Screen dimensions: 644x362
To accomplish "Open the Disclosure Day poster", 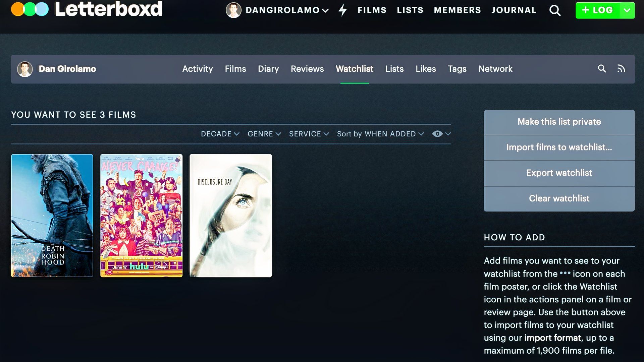I will tap(231, 216).
